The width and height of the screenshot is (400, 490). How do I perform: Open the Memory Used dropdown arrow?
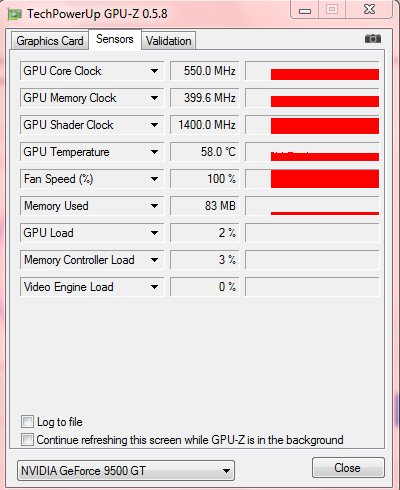point(154,206)
